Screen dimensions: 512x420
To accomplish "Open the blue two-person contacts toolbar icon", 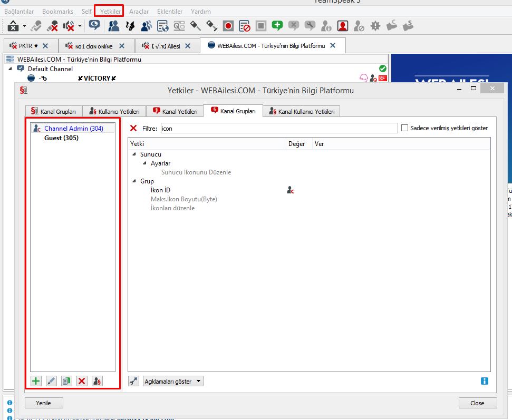I will pyautogui.click(x=114, y=26).
